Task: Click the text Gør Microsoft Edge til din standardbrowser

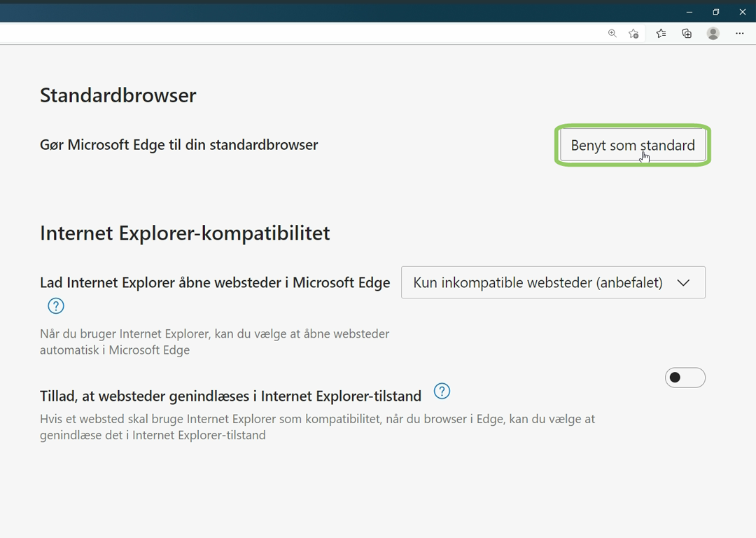Action: 179,145
